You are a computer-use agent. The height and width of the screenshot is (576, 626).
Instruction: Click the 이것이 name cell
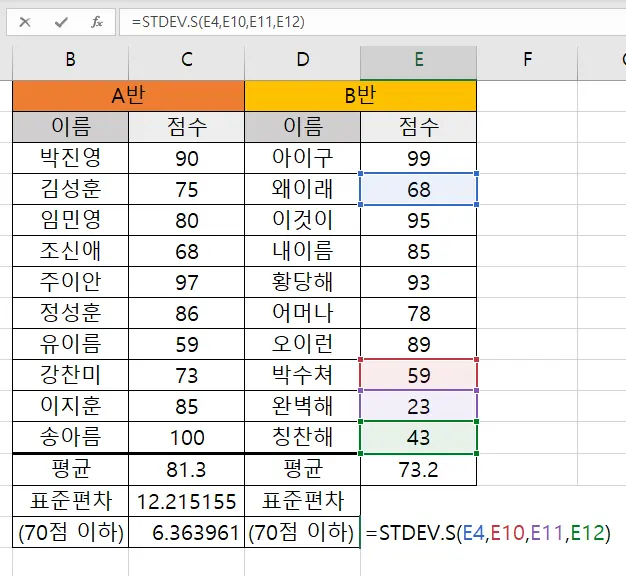coord(303,220)
